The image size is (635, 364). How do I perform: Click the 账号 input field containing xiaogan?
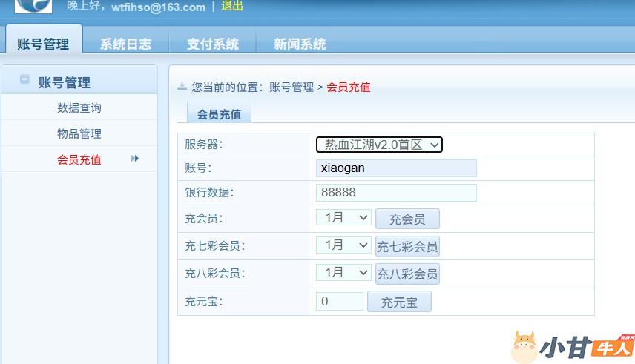click(x=396, y=168)
